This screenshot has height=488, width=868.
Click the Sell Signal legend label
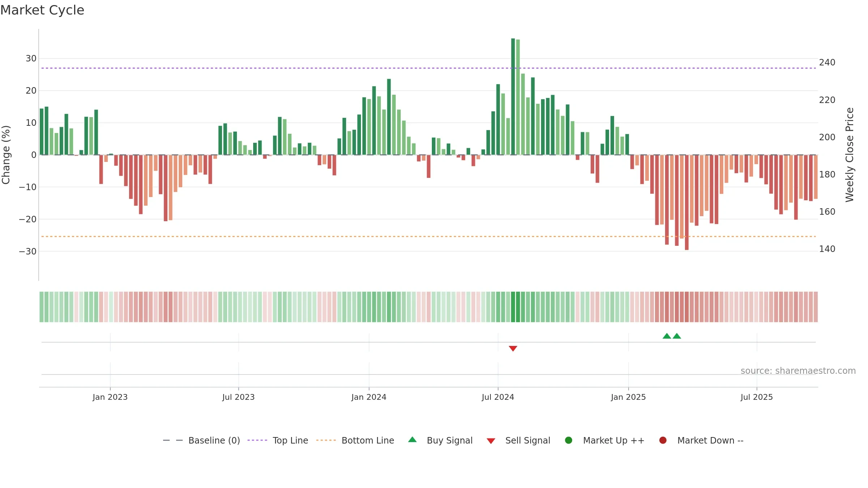point(528,440)
